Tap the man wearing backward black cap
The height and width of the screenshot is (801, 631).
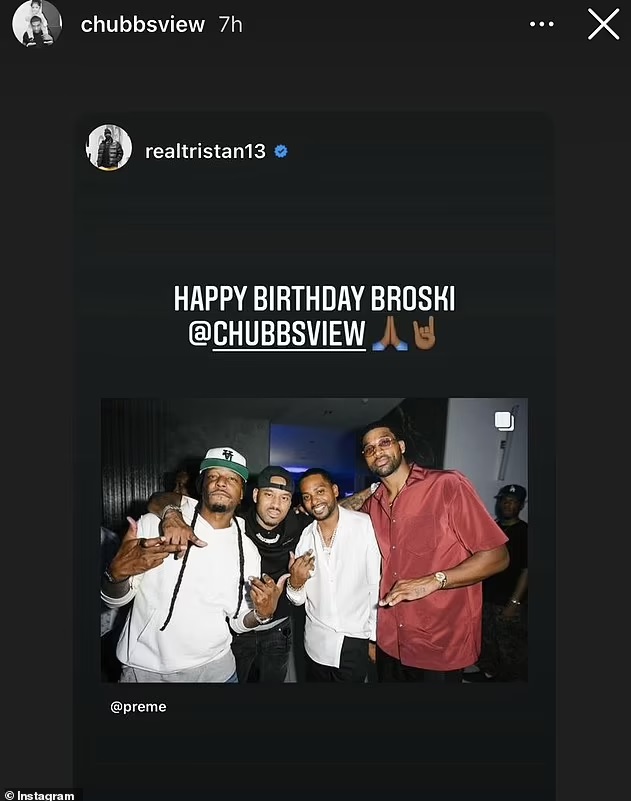click(273, 557)
